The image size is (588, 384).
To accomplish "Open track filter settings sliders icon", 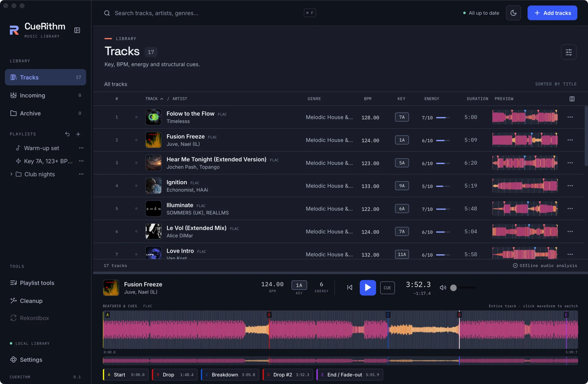I will pyautogui.click(x=569, y=52).
